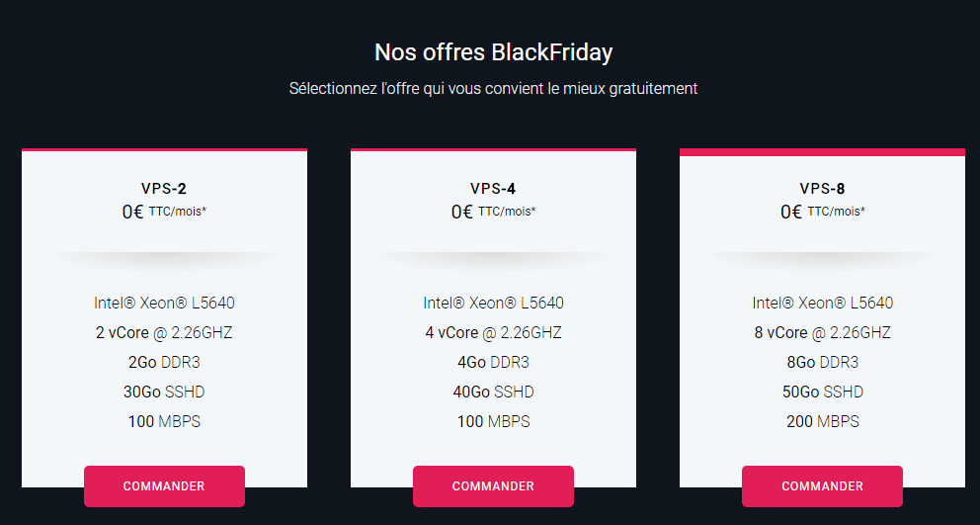980x525 pixels.
Task: Click 2 vCore @ 2.26GHZ spec line
Action: [164, 332]
